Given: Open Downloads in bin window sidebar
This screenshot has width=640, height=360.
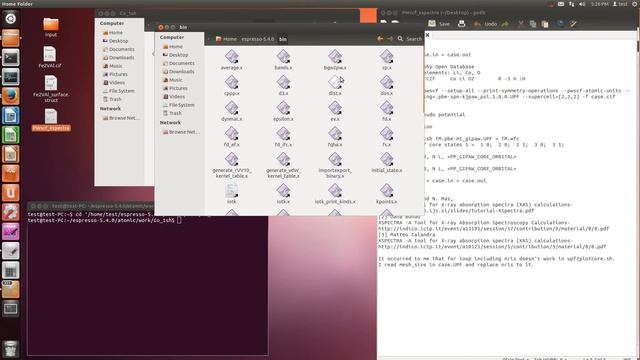Looking at the screenshot, I should pos(182,71).
